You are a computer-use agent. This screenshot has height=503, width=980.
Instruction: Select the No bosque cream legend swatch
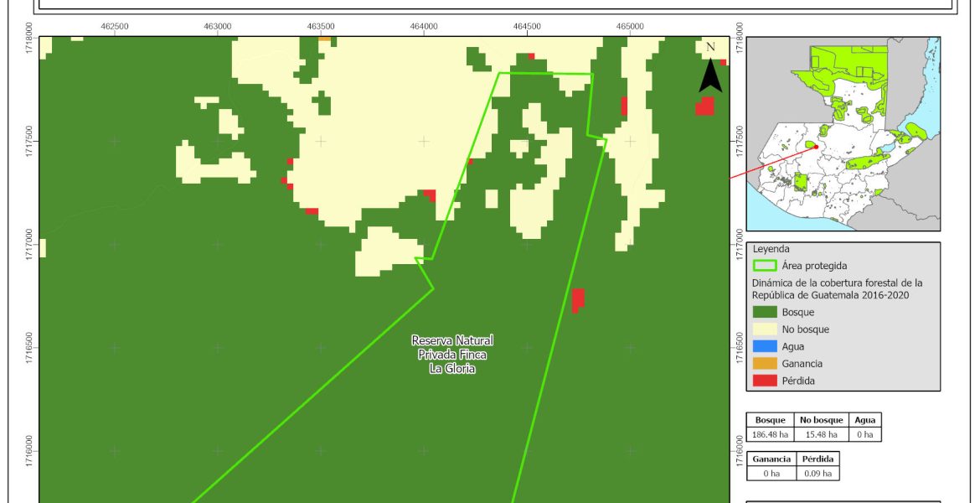[x=765, y=329]
